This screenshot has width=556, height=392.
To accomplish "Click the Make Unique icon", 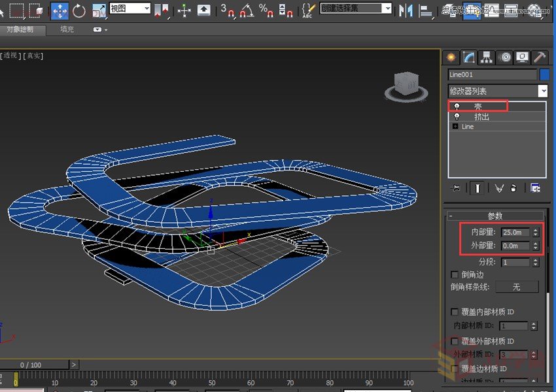I will [x=499, y=188].
